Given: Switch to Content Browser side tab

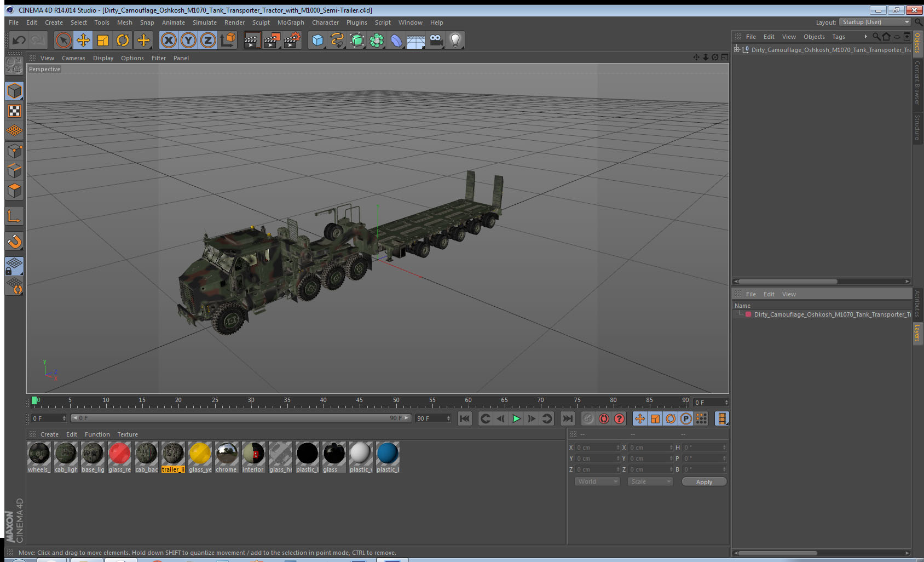Looking at the screenshot, I should [x=917, y=83].
